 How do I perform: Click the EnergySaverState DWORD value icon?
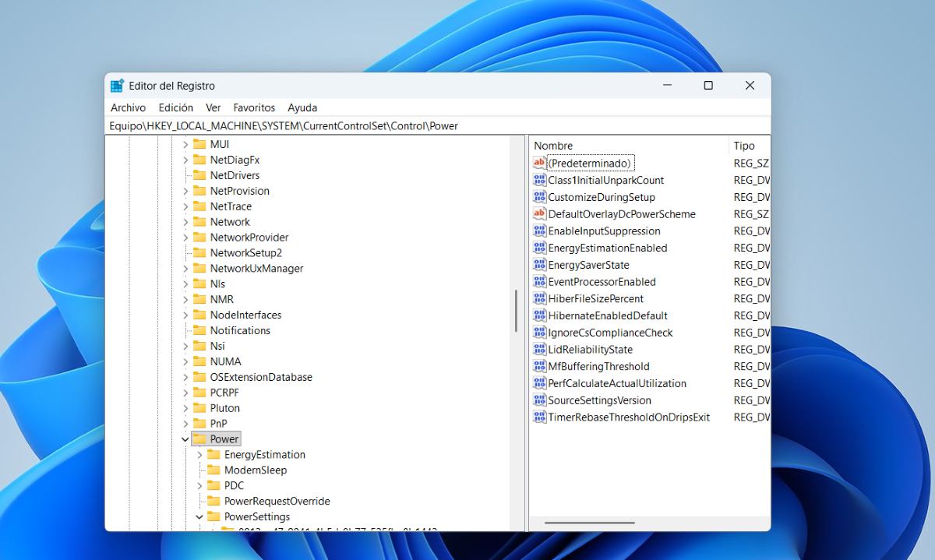[539, 265]
